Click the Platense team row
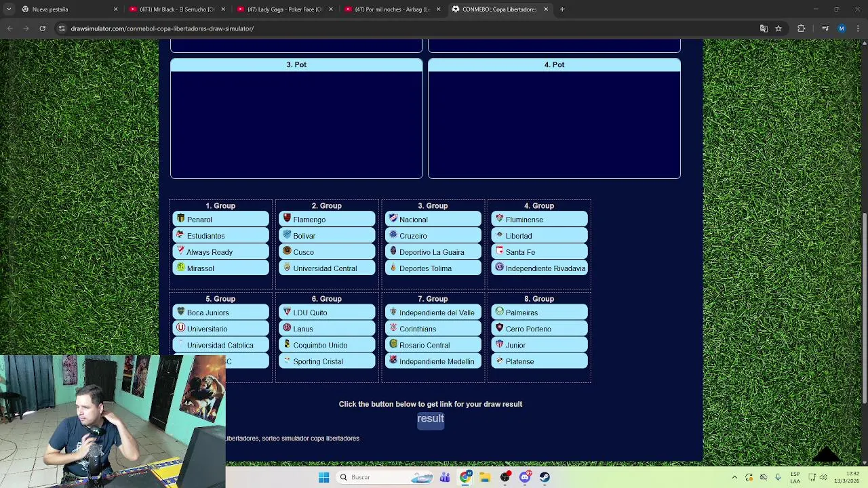The height and width of the screenshot is (488, 868). coord(540,361)
